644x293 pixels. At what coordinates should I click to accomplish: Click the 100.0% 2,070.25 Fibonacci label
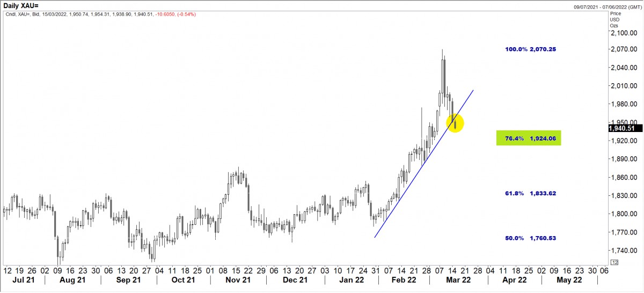click(x=530, y=49)
